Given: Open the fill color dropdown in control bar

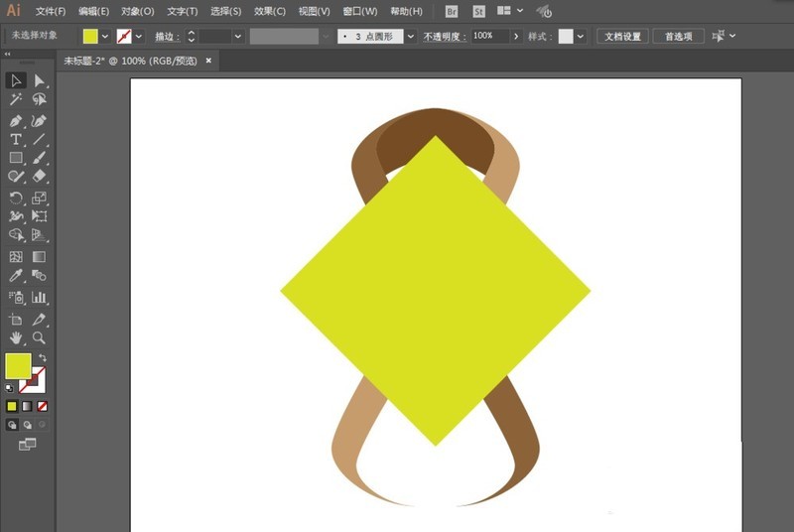Looking at the screenshot, I should coord(105,36).
